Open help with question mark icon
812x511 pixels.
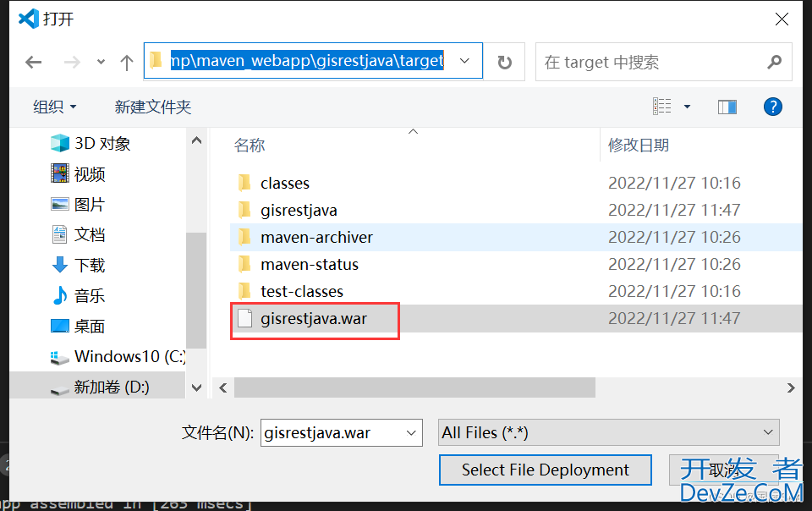pos(772,107)
